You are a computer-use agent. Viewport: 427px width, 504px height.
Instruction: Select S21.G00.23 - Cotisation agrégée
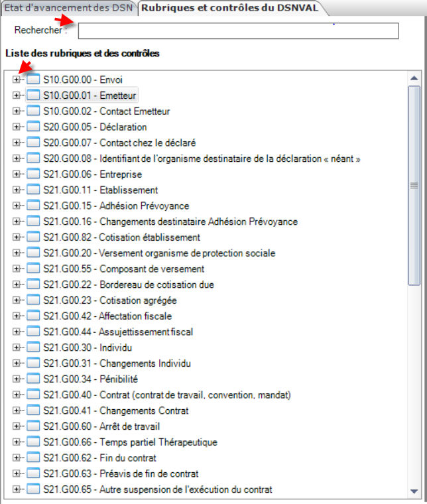pos(110,300)
